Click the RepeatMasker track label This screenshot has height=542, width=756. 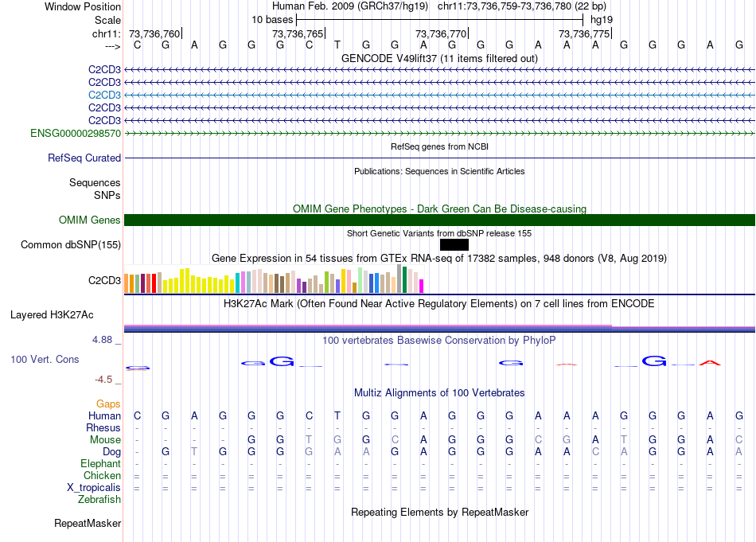88,523
